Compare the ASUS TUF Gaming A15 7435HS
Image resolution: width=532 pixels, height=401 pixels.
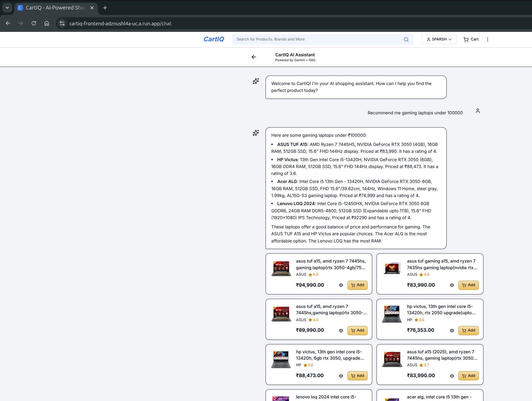pos(452,285)
